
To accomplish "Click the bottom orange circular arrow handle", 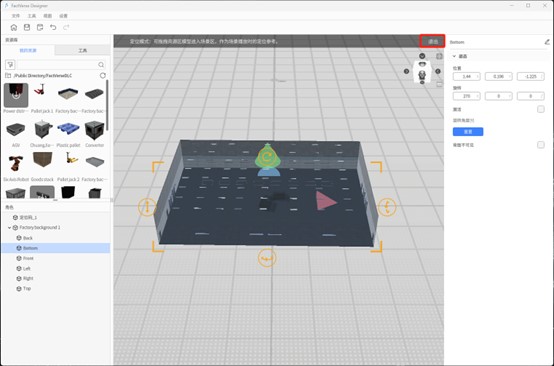I will [x=267, y=258].
